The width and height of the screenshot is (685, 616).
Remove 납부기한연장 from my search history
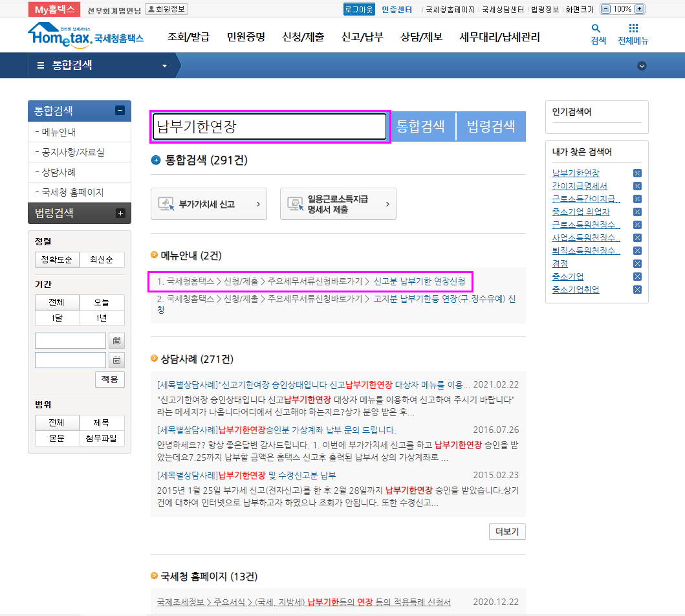click(637, 173)
